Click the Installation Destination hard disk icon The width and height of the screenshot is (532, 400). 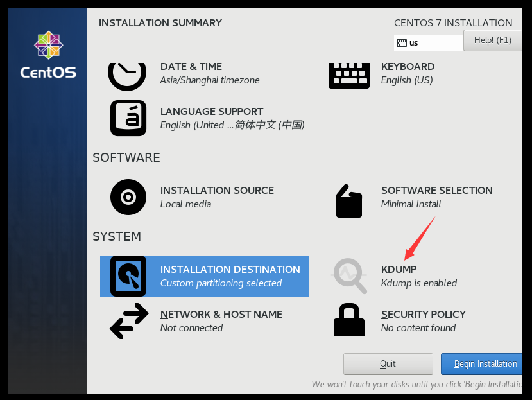(128, 275)
